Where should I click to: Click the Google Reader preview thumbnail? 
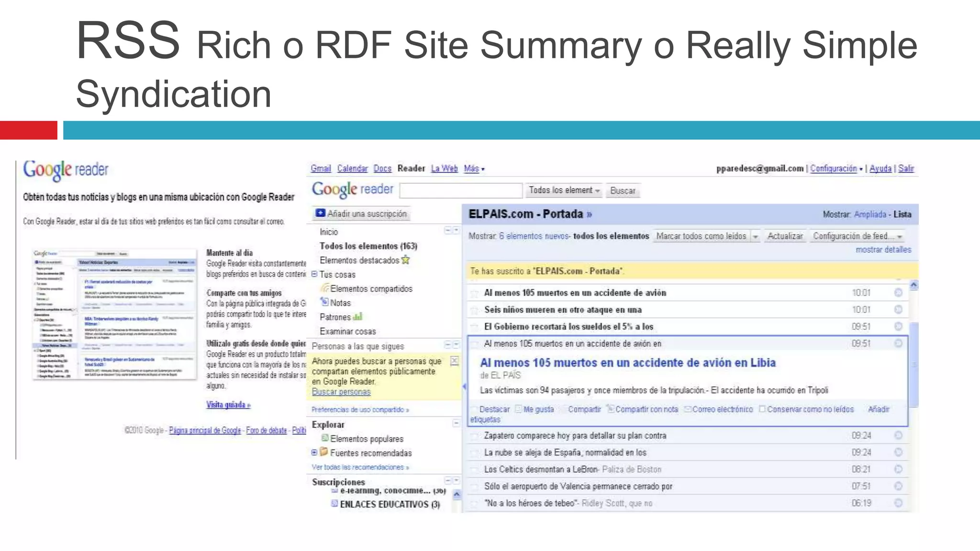pos(115,314)
